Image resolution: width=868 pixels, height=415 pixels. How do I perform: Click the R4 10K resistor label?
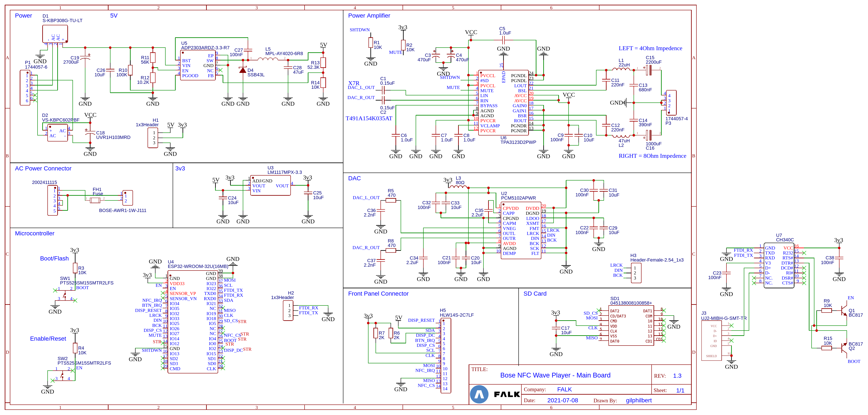82,351
